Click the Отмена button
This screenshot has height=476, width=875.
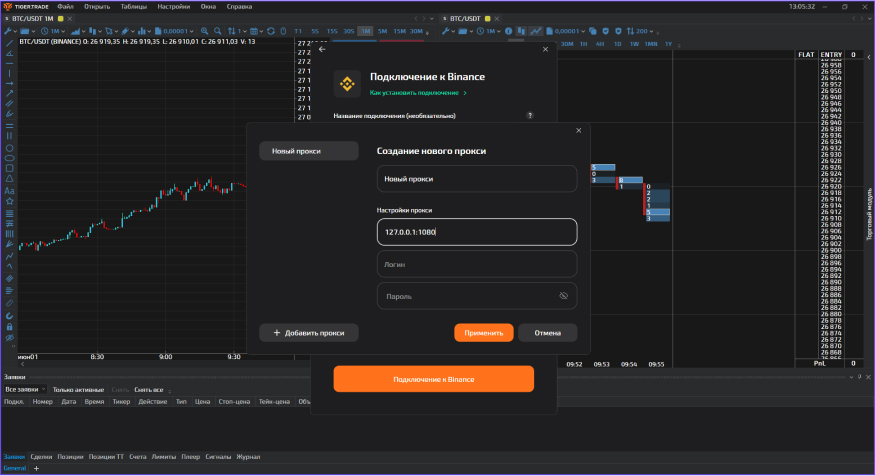click(x=547, y=333)
